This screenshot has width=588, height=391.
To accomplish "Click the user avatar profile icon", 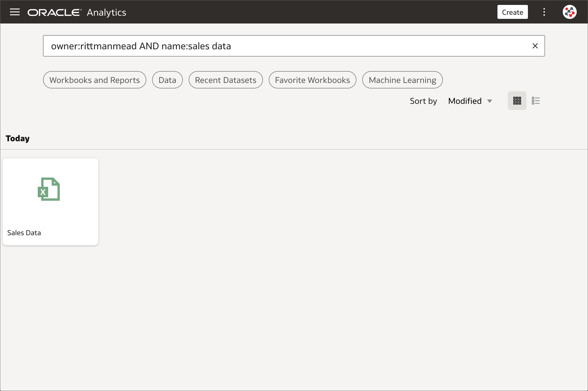I will point(569,12).
